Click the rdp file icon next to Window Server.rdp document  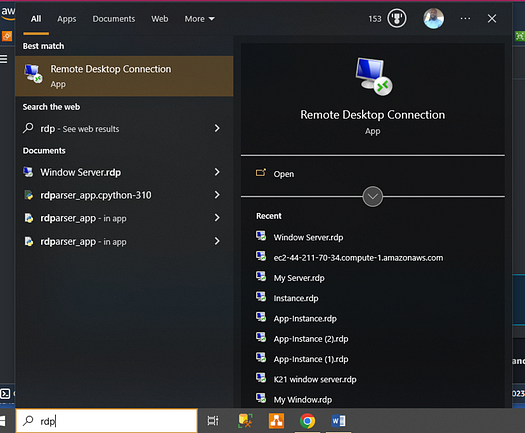tap(28, 172)
